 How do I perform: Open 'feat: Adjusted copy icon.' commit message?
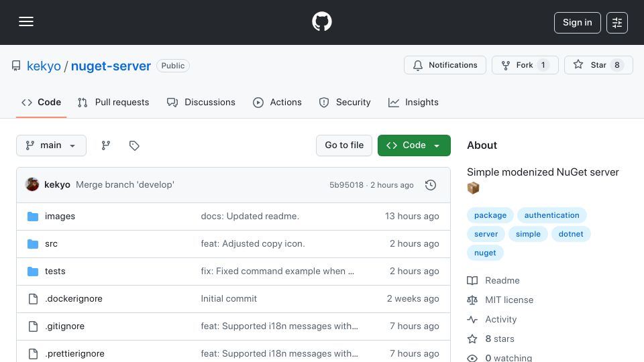[253, 244]
